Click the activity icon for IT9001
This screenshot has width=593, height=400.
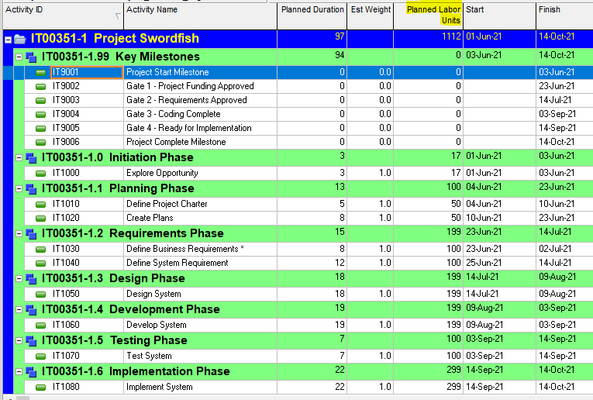[x=40, y=73]
